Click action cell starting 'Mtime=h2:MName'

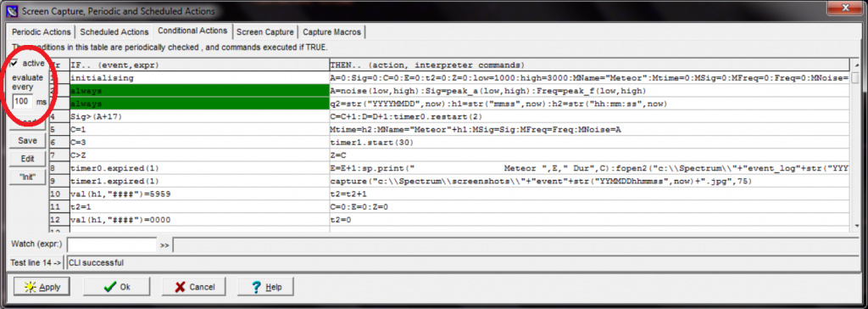pyautogui.click(x=590, y=130)
